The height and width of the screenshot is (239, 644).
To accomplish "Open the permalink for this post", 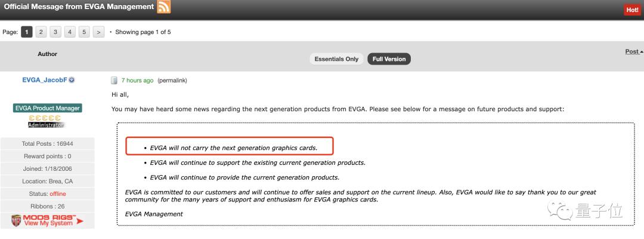I will (172, 81).
